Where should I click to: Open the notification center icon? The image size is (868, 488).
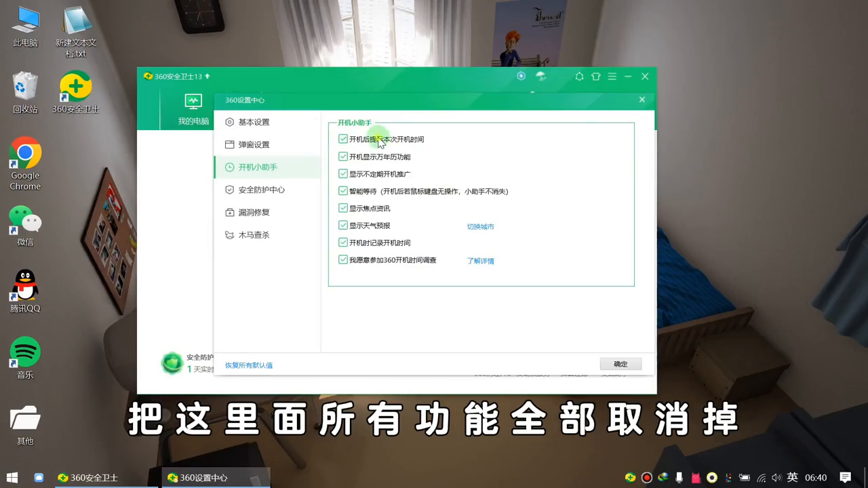(x=845, y=478)
